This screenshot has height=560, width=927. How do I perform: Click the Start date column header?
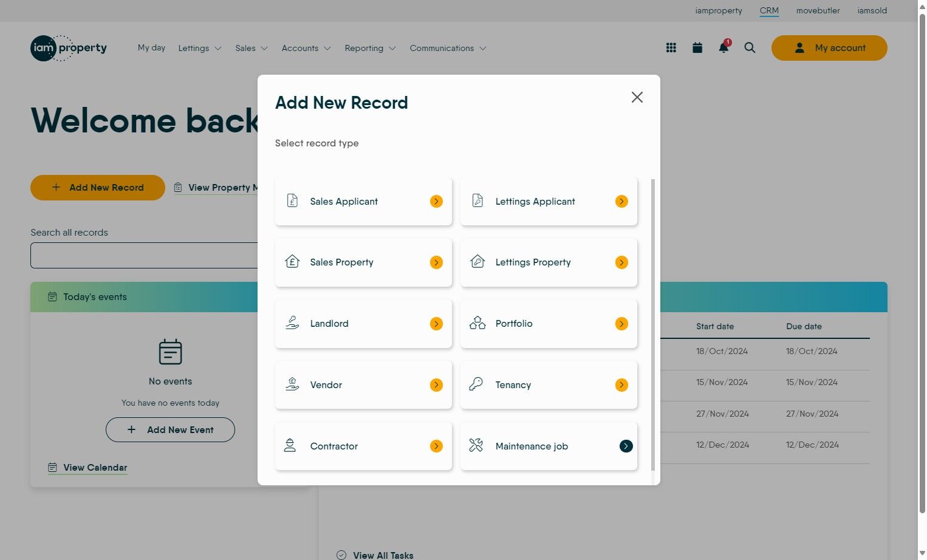(715, 326)
